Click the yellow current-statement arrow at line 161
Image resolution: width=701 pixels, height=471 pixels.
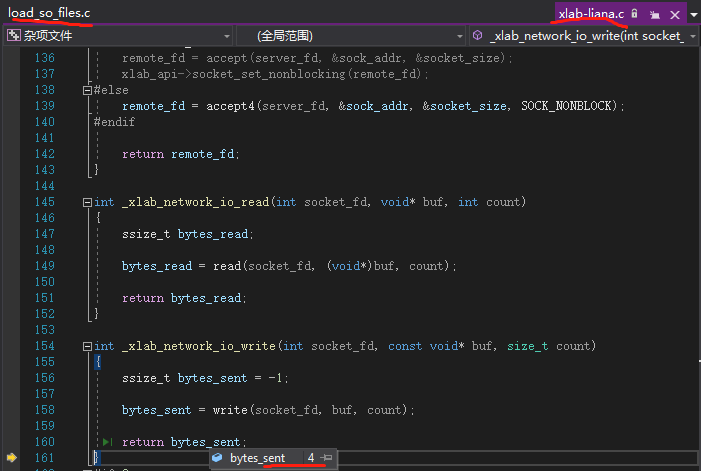click(12, 458)
